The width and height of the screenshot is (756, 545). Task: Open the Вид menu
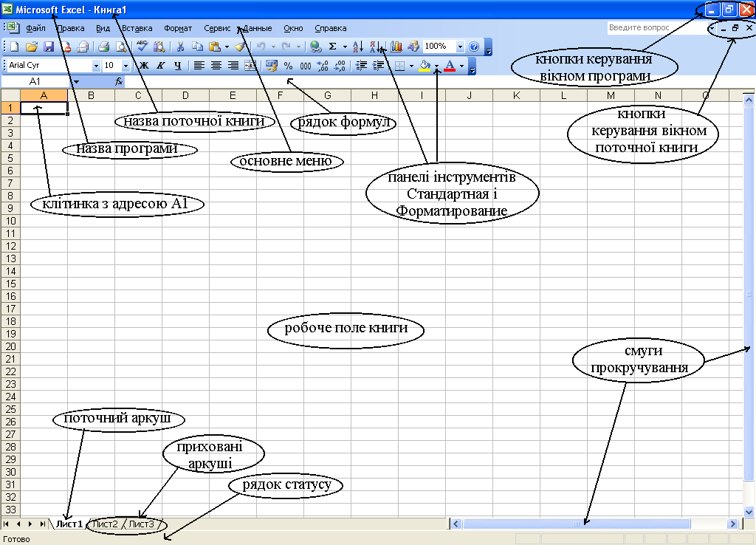[103, 28]
